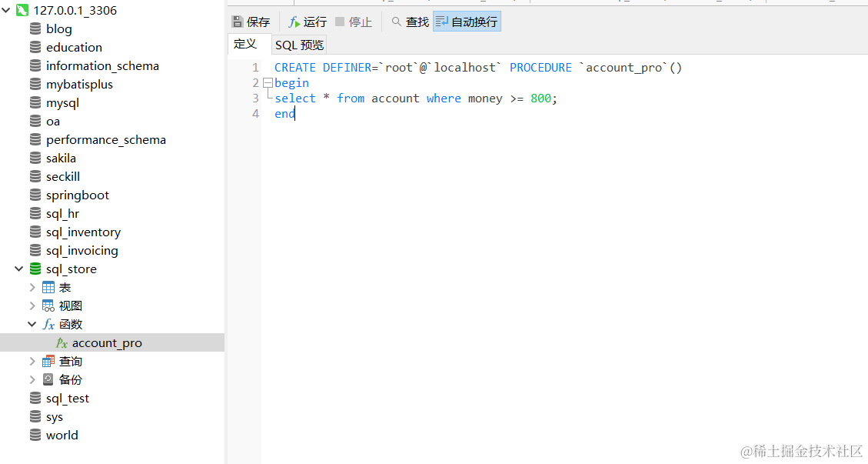Click the 备份 backup icon
The height and width of the screenshot is (464, 868).
[48, 379]
